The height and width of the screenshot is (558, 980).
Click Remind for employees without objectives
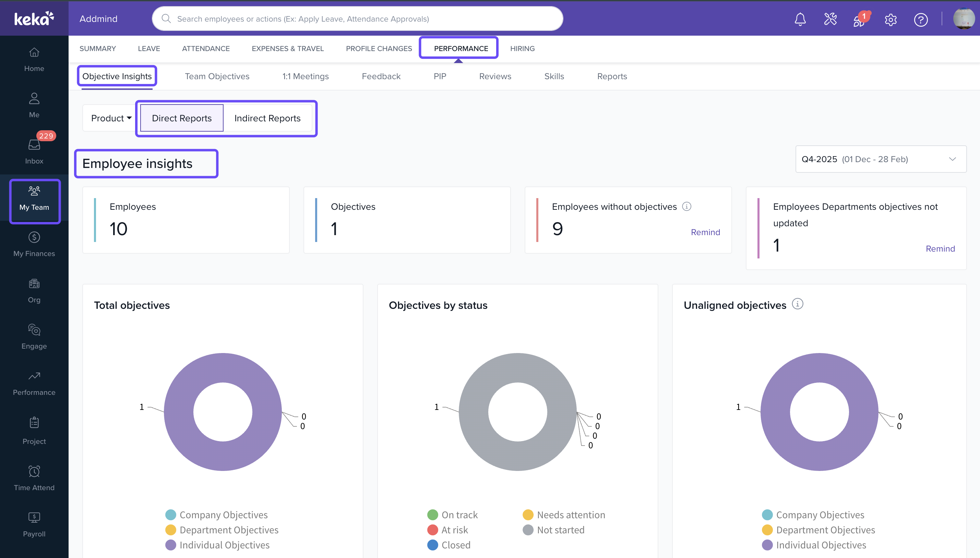[705, 232]
